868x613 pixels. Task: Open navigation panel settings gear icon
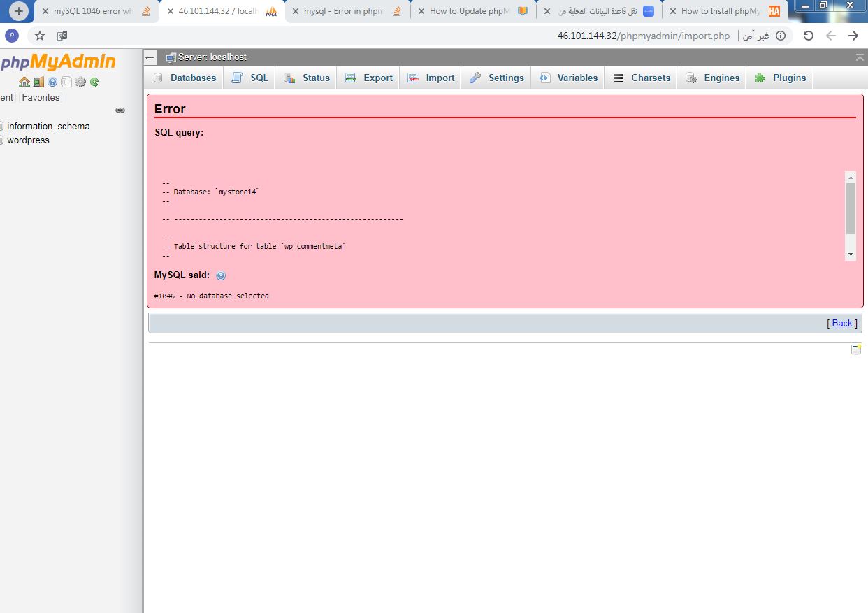point(80,82)
